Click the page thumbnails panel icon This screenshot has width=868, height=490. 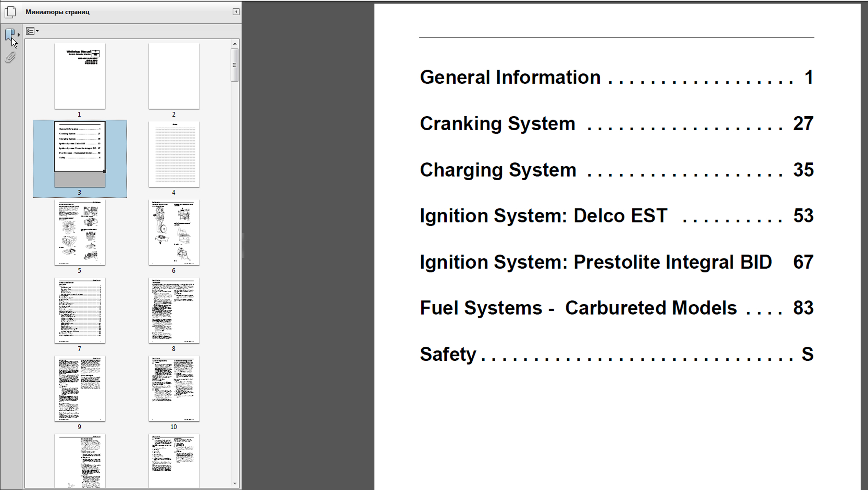tap(10, 12)
